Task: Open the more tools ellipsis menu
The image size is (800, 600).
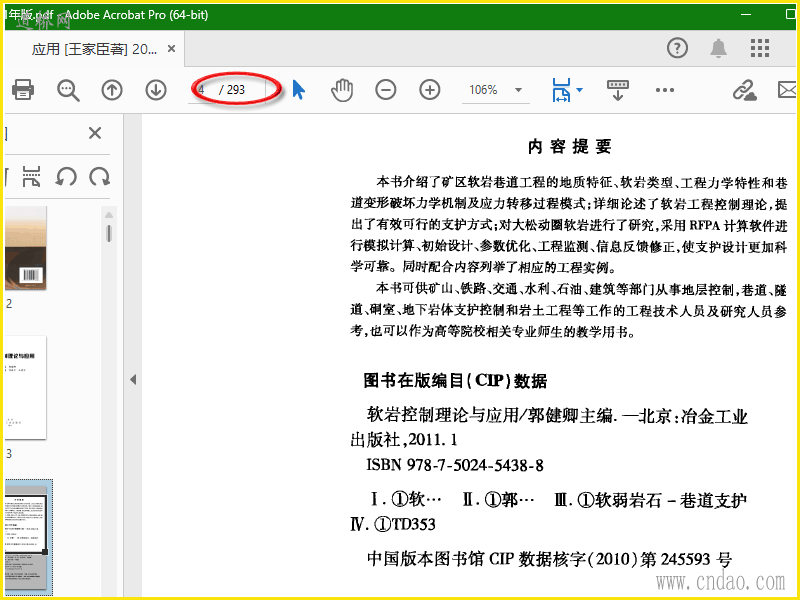Action: click(x=664, y=90)
